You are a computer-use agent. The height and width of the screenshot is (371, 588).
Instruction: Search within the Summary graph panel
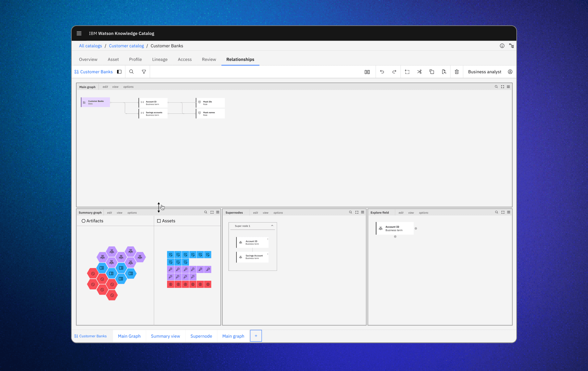point(206,212)
